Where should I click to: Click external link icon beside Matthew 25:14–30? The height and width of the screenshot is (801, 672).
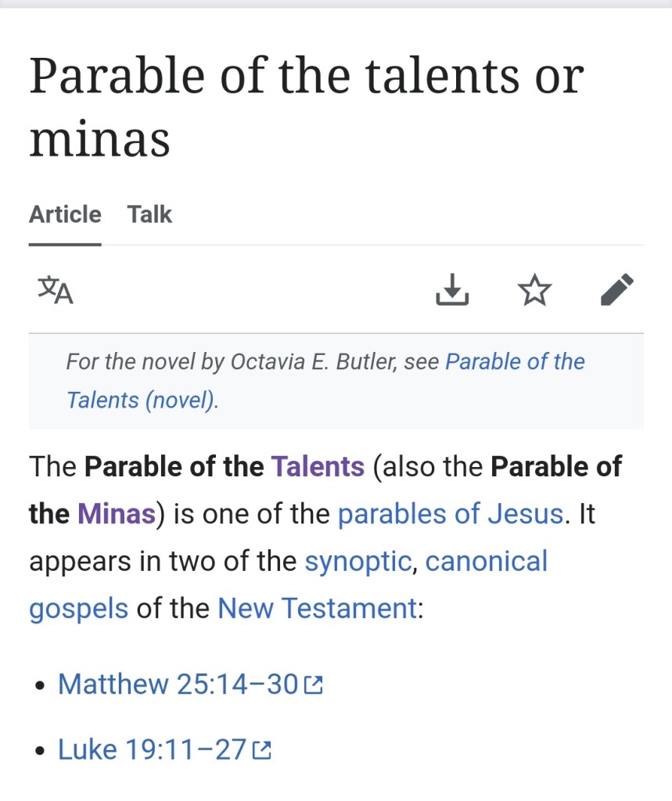click(313, 685)
